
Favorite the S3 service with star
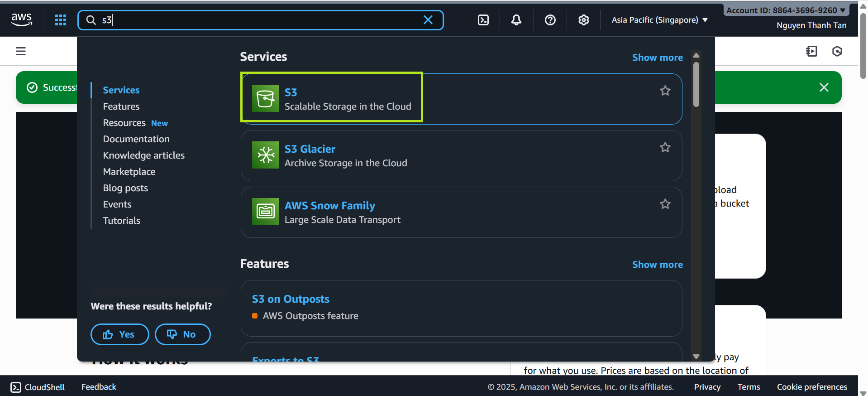coord(665,91)
